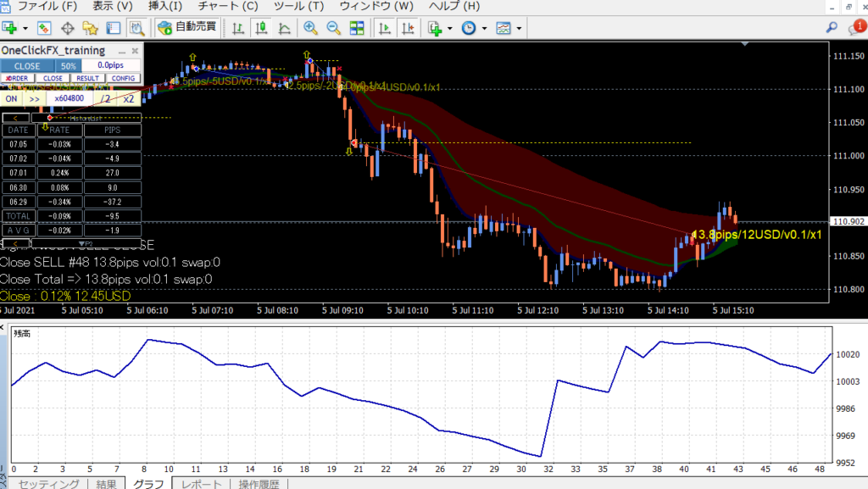Click the CONFIG button

click(125, 79)
